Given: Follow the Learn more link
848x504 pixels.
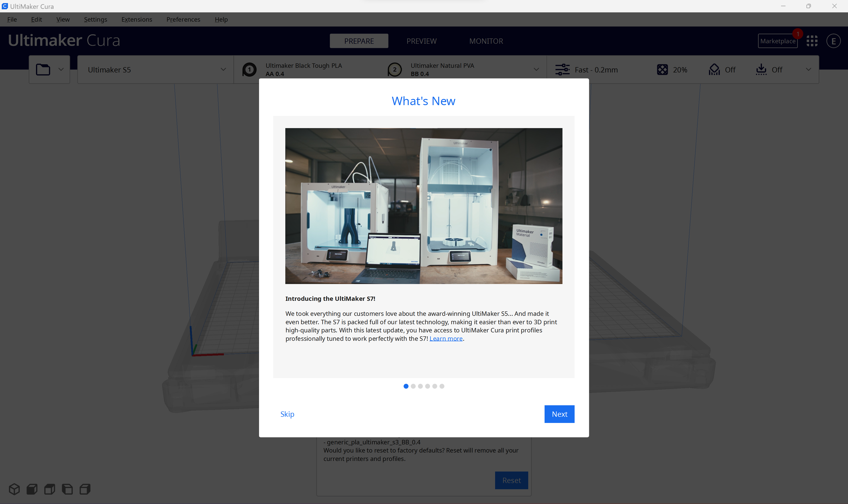Looking at the screenshot, I should point(446,339).
